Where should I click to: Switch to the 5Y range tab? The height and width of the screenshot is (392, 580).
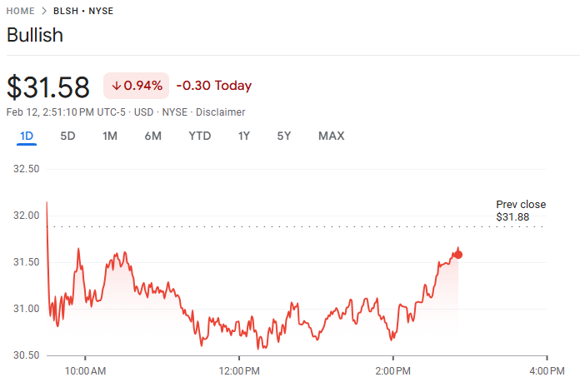[x=284, y=136]
